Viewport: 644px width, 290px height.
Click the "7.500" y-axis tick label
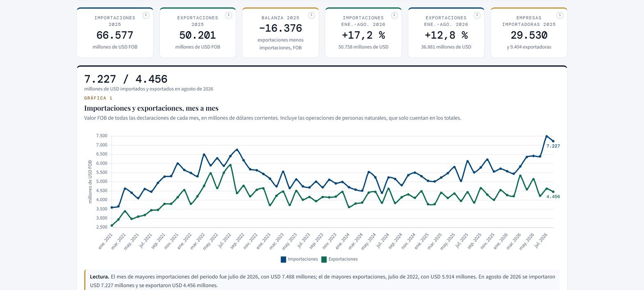[101, 136]
